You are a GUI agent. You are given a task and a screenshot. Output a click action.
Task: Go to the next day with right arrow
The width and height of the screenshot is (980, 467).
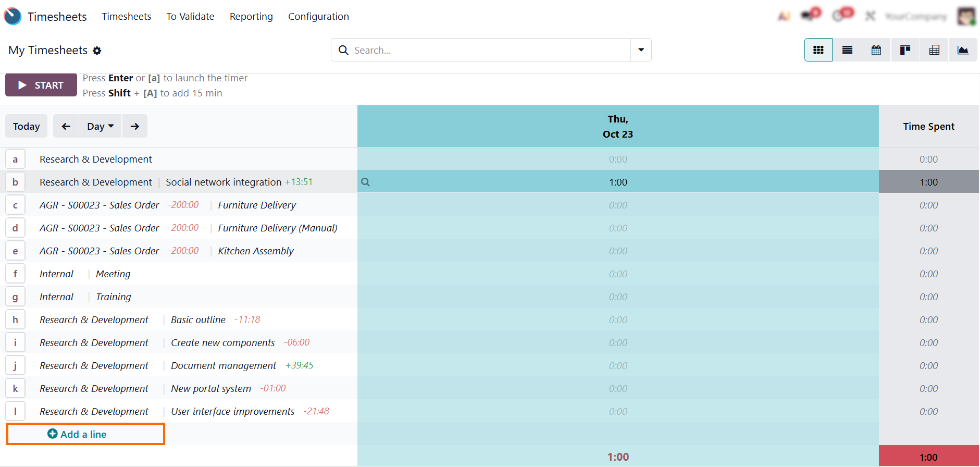pyautogui.click(x=135, y=126)
